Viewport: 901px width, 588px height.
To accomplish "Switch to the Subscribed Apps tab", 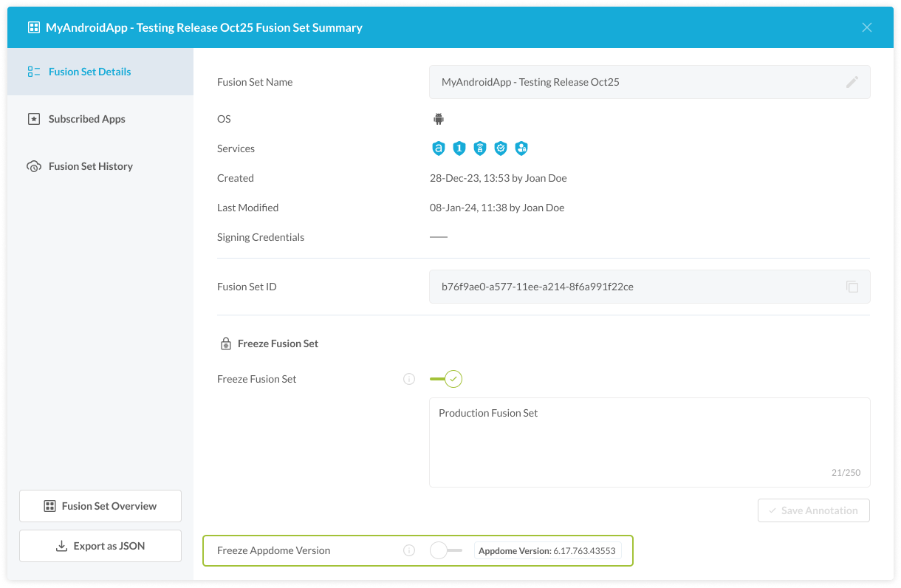I will [x=100, y=119].
